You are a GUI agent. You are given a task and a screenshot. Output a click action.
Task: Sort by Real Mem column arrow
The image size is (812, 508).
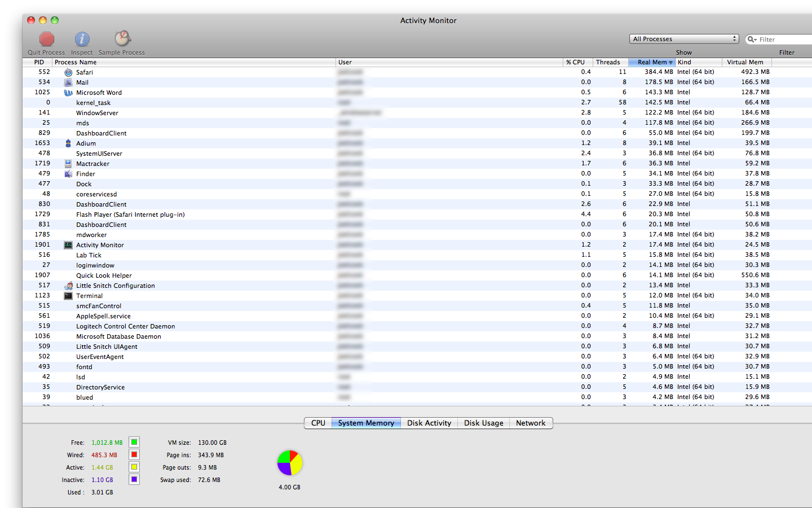(x=670, y=63)
